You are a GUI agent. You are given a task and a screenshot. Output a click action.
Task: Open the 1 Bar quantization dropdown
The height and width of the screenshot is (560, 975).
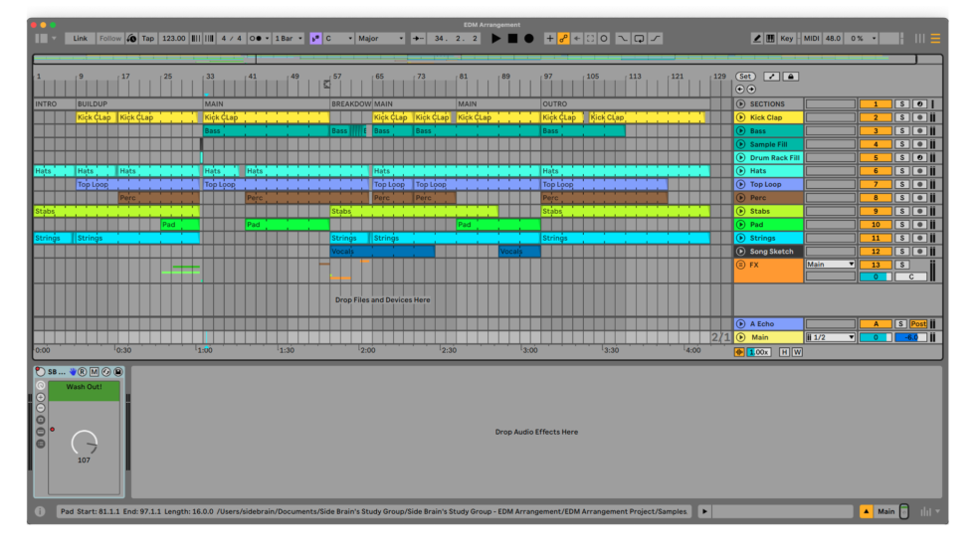(289, 39)
